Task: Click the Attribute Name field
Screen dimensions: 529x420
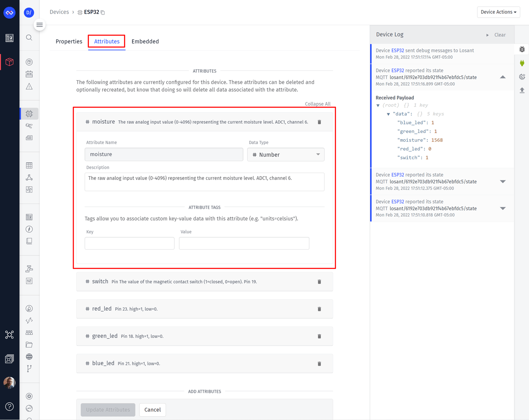Action: [x=164, y=154]
